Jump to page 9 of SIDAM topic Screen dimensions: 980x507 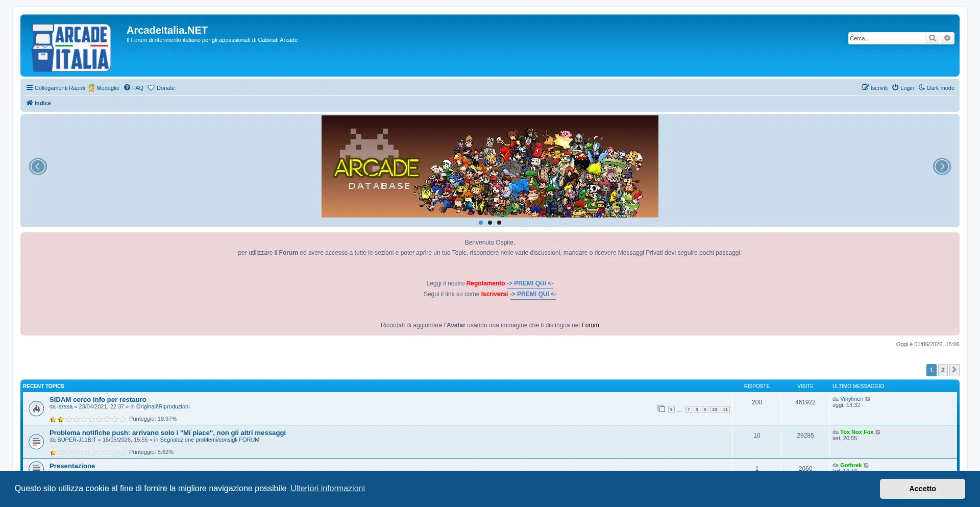pyautogui.click(x=705, y=409)
